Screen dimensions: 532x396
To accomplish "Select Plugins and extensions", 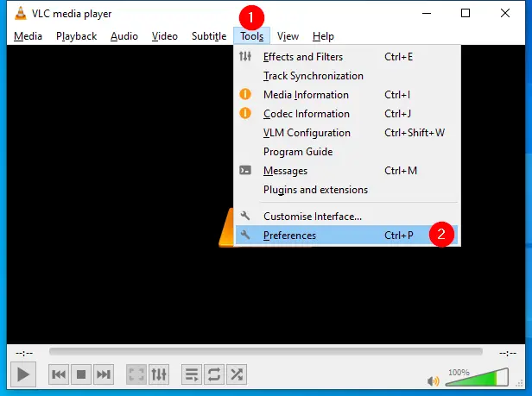I will 347,190.
